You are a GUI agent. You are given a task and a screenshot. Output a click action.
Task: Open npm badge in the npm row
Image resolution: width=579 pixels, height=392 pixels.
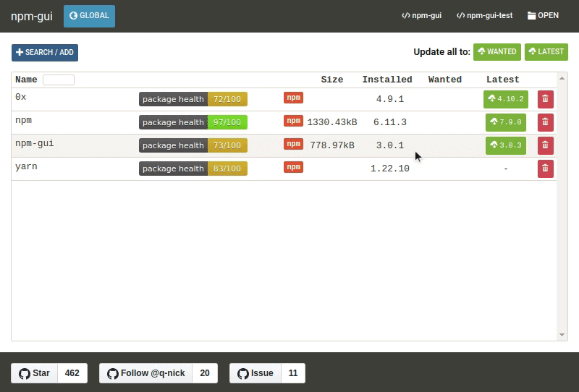[x=294, y=121]
